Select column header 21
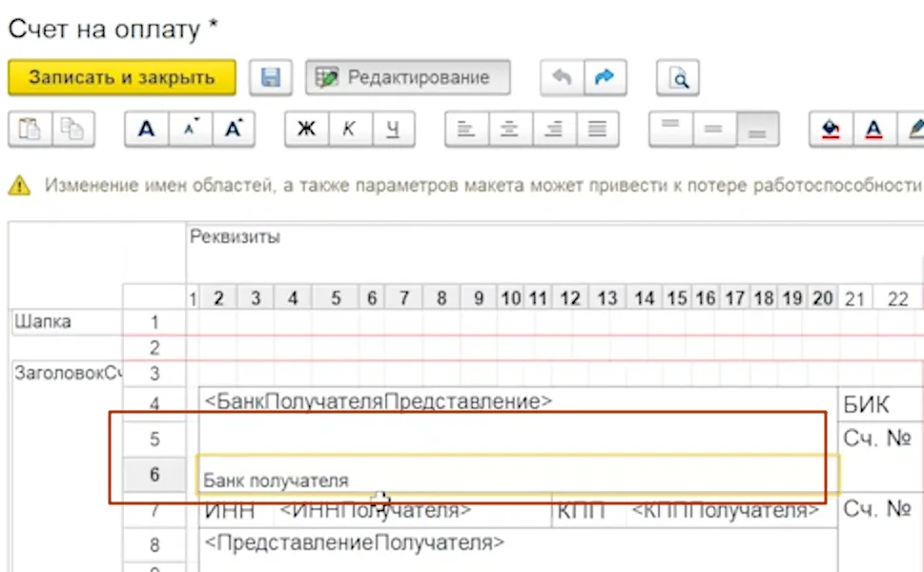 854,298
